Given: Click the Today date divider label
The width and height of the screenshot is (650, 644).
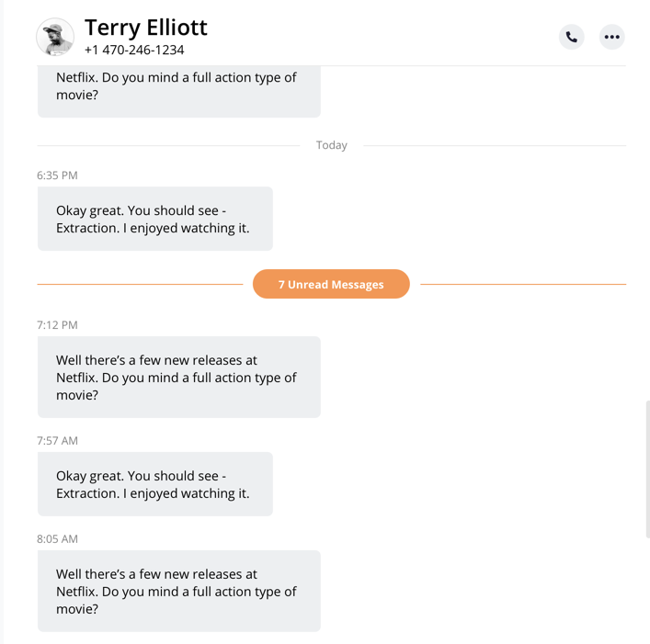Looking at the screenshot, I should pyautogui.click(x=331, y=145).
